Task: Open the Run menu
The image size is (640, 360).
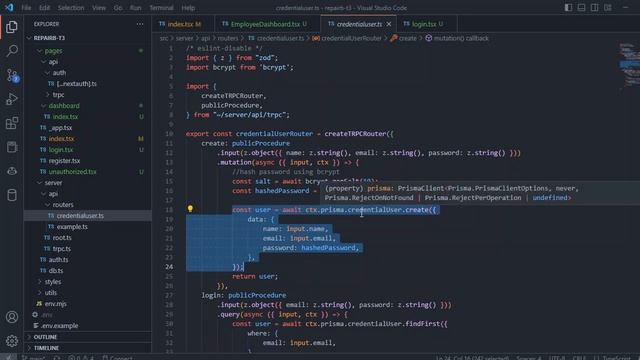Action: tap(135, 8)
